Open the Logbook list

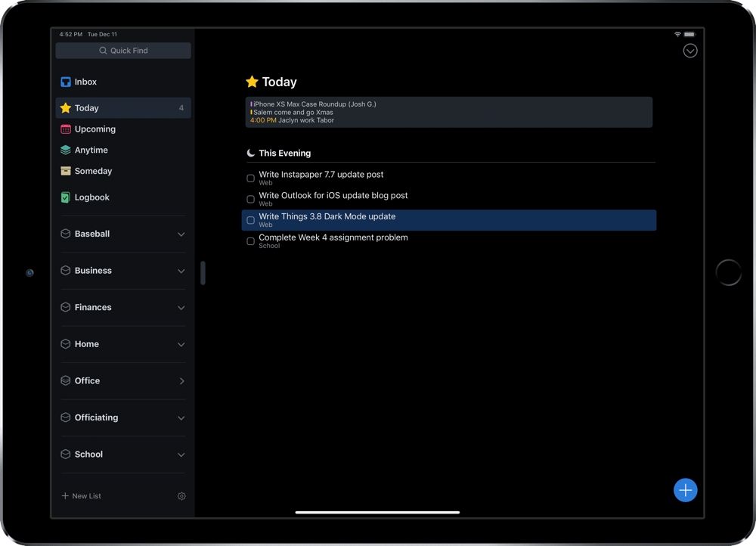tap(123, 197)
